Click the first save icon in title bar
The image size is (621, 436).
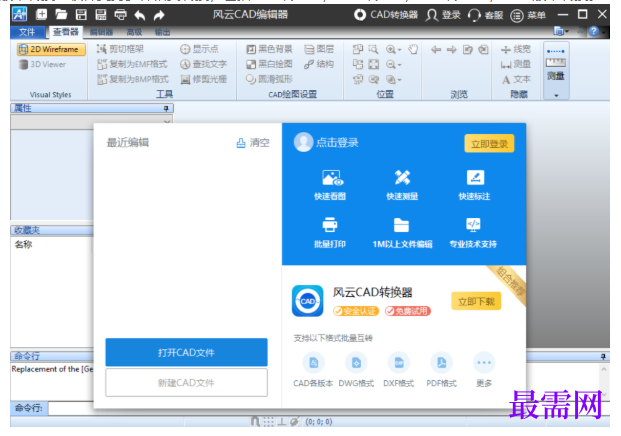[81, 15]
